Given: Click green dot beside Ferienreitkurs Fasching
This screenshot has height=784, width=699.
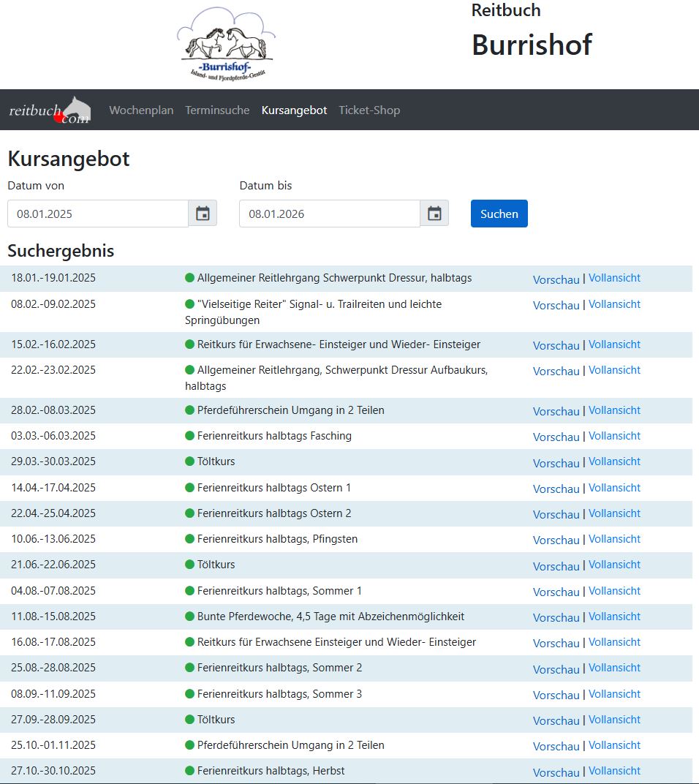Looking at the screenshot, I should point(190,436).
